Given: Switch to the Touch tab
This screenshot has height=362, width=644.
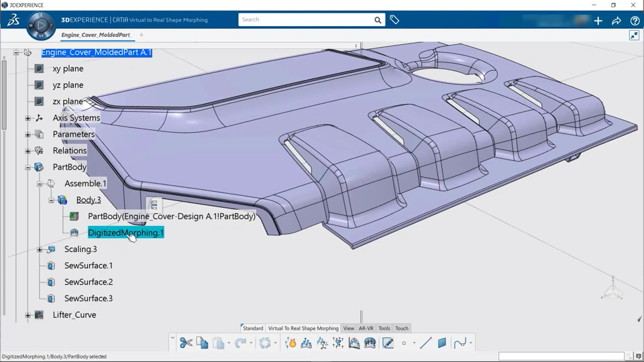Looking at the screenshot, I should tap(402, 328).
